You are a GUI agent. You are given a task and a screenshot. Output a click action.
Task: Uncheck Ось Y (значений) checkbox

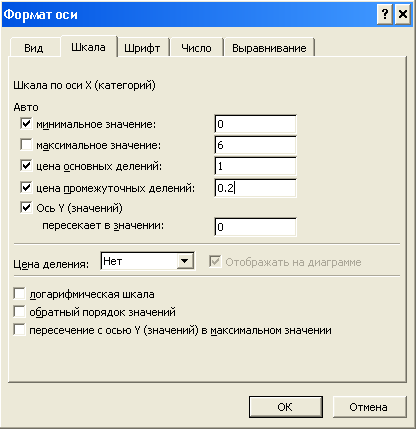(x=26, y=207)
